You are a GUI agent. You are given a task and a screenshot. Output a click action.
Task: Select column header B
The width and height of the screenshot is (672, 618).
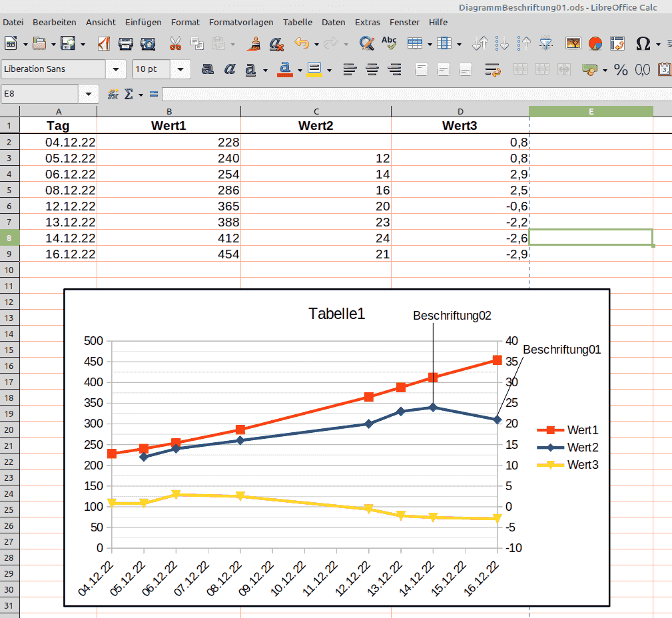coord(169,111)
